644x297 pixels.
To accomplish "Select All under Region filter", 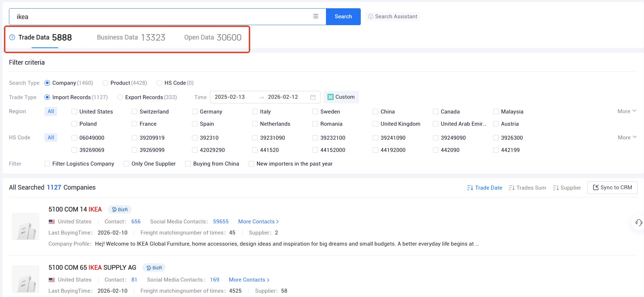I will point(51,111).
